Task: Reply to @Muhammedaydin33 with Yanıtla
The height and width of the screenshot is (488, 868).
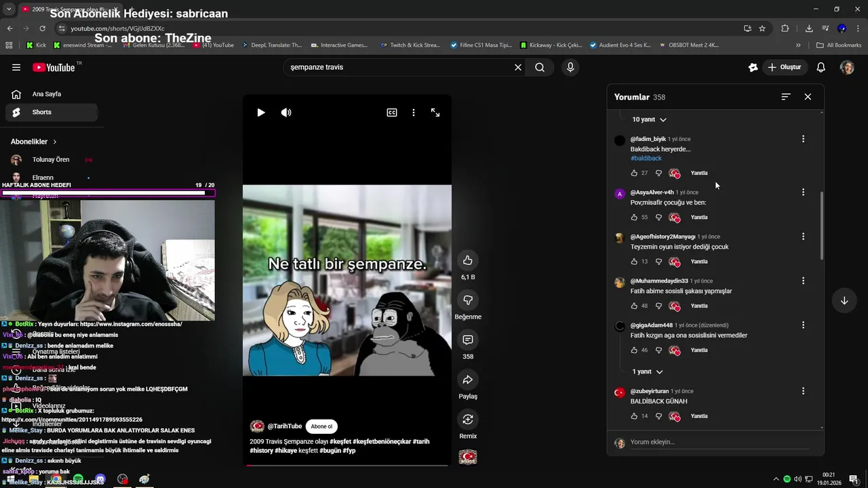Action: pyautogui.click(x=699, y=306)
